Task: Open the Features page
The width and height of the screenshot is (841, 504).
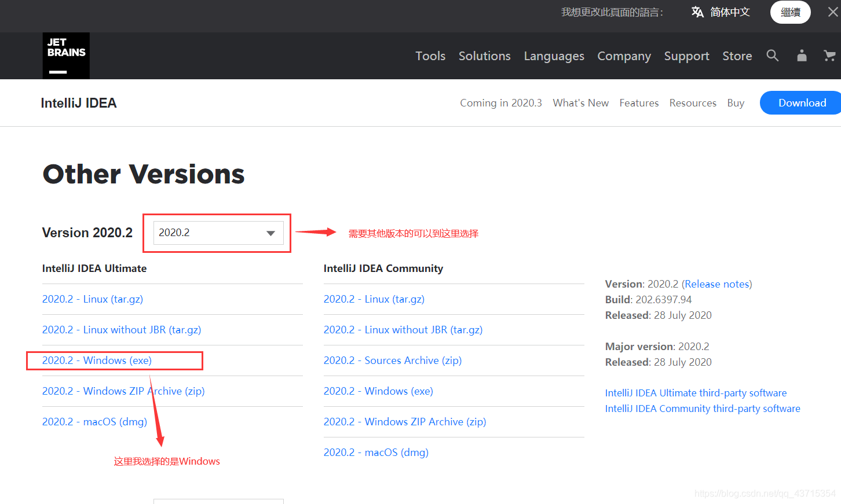Action: pos(639,103)
